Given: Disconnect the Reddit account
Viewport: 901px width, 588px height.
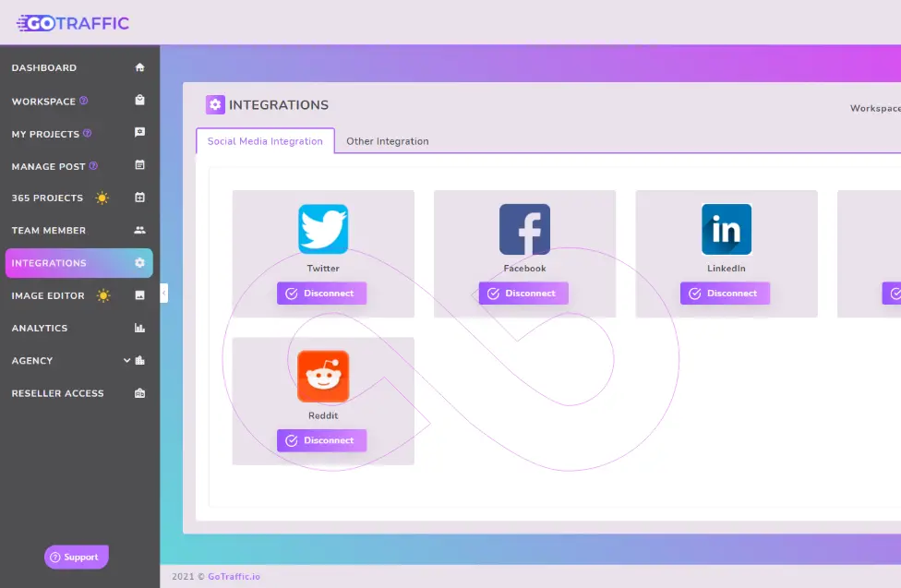Looking at the screenshot, I should (322, 440).
